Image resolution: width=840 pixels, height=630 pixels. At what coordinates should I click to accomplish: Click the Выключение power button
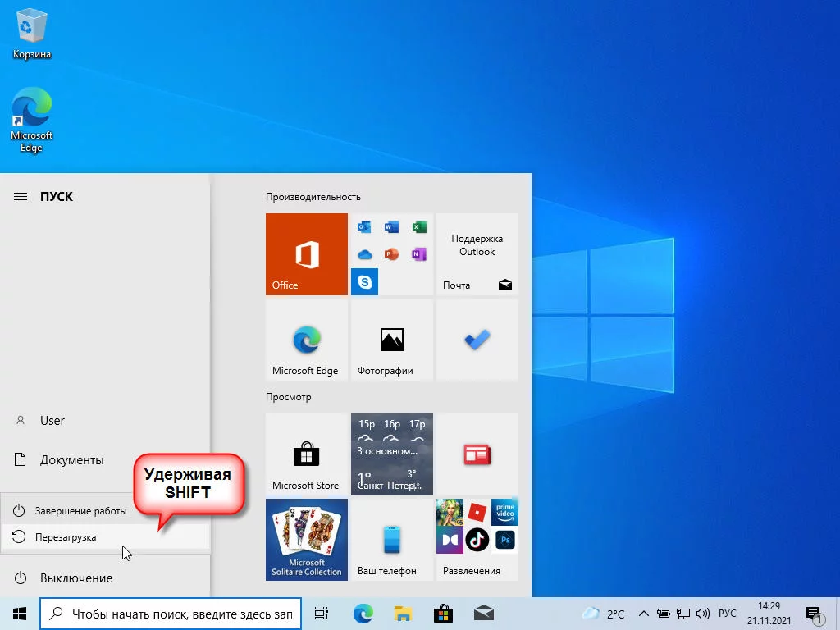[x=75, y=578]
